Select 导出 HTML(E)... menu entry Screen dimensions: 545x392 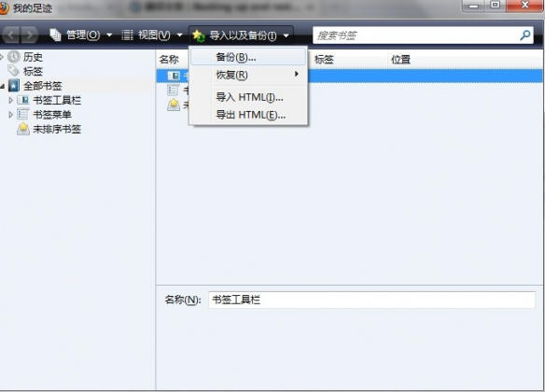pos(248,115)
